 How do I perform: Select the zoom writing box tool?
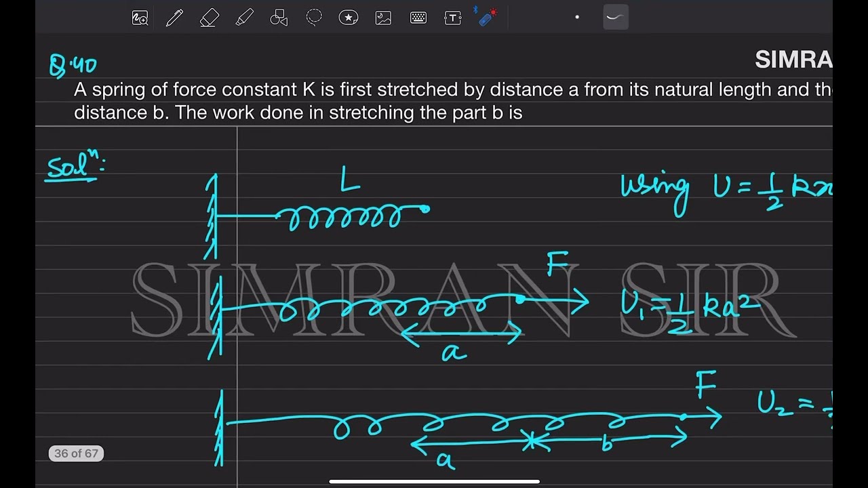pos(140,18)
